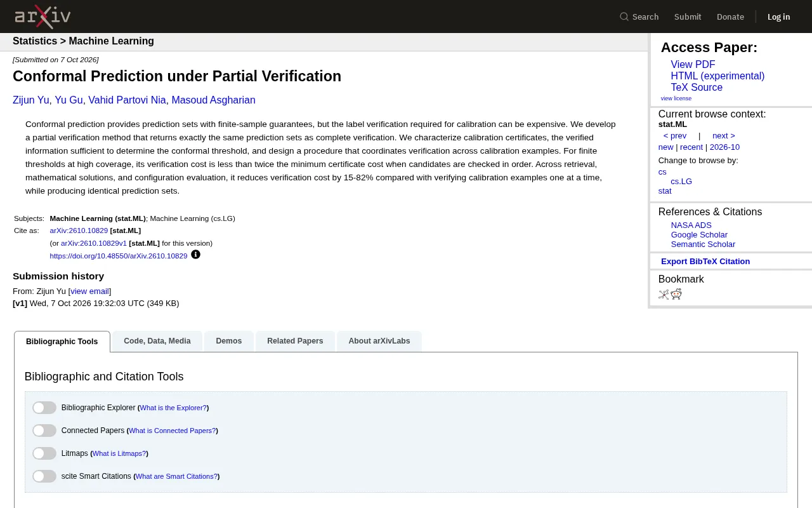Image resolution: width=812 pixels, height=508 pixels.
Task: Download the TeX Source
Action: click(697, 88)
